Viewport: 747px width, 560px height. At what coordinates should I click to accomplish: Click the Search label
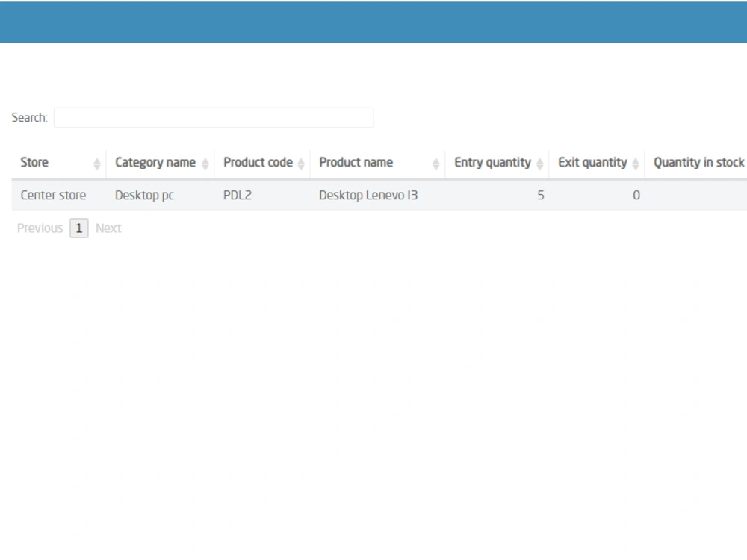point(30,118)
